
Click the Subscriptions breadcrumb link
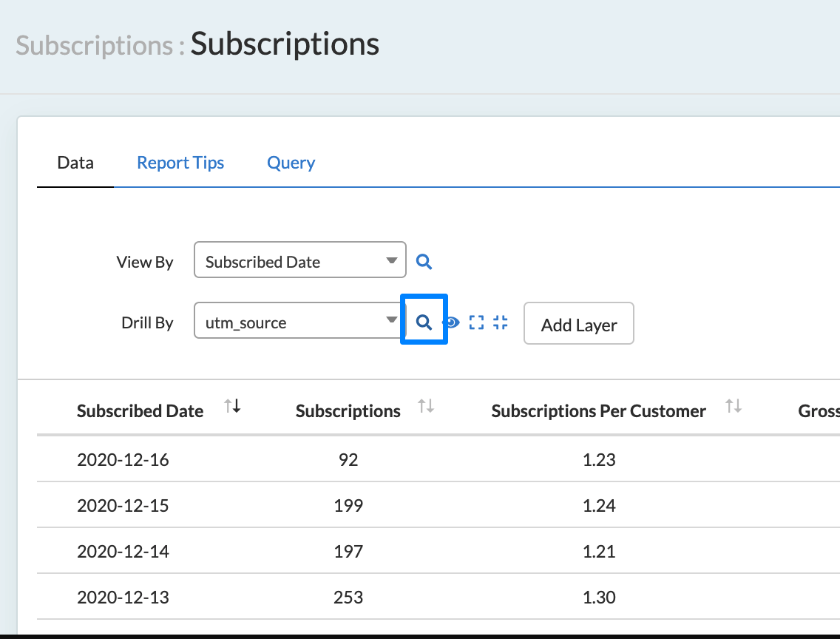pos(94,45)
